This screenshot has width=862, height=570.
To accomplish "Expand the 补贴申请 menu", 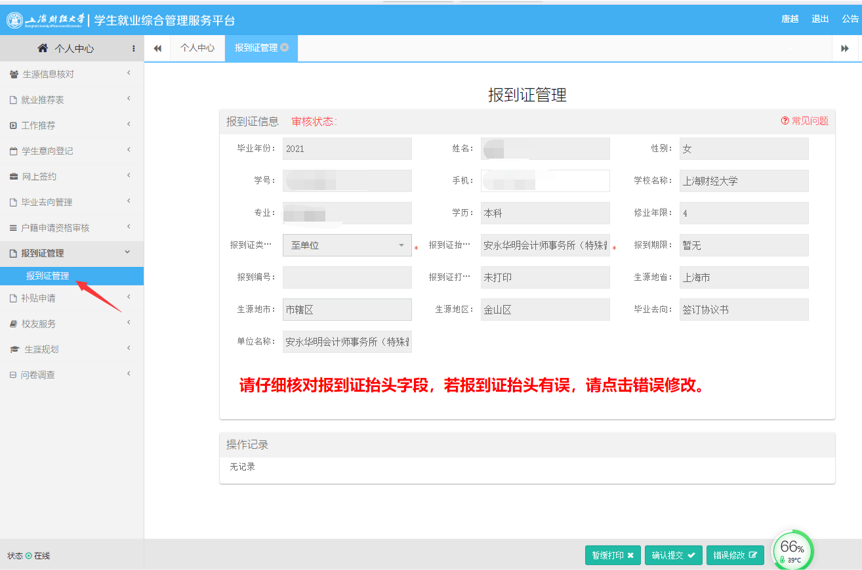I will 129,297.
